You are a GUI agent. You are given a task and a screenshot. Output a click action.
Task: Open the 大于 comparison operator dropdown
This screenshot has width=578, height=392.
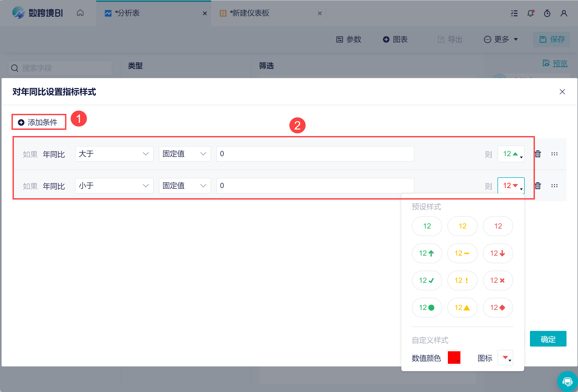114,154
